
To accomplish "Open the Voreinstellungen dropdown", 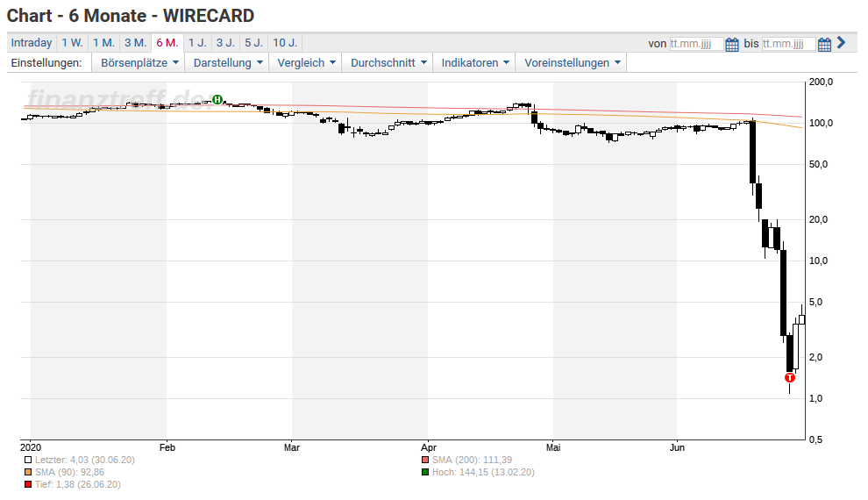I will [573, 62].
